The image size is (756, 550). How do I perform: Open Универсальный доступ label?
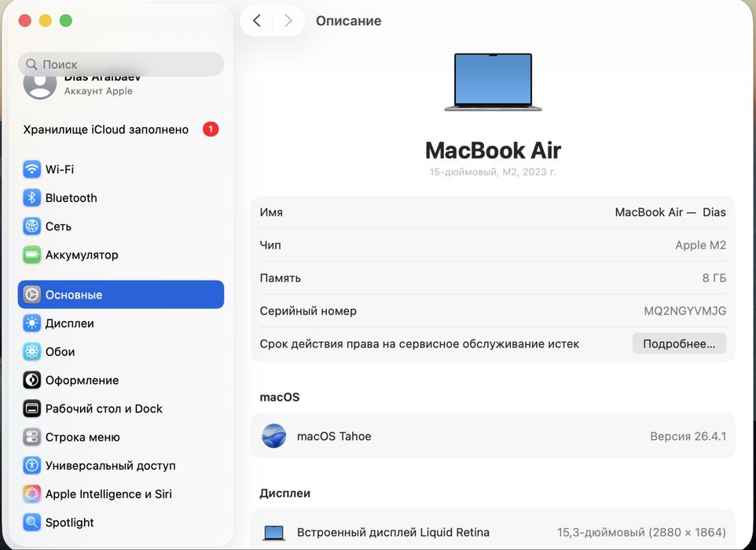pyautogui.click(x=110, y=465)
